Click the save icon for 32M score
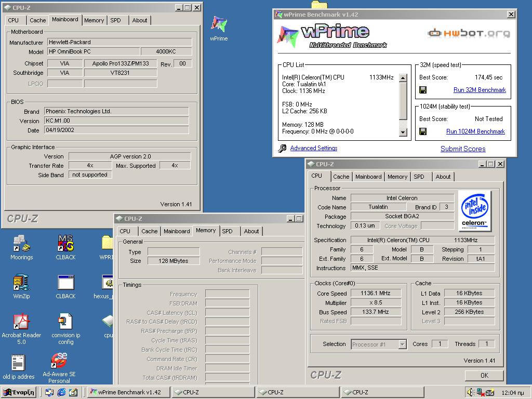The width and height of the screenshot is (532, 399). coord(423,90)
